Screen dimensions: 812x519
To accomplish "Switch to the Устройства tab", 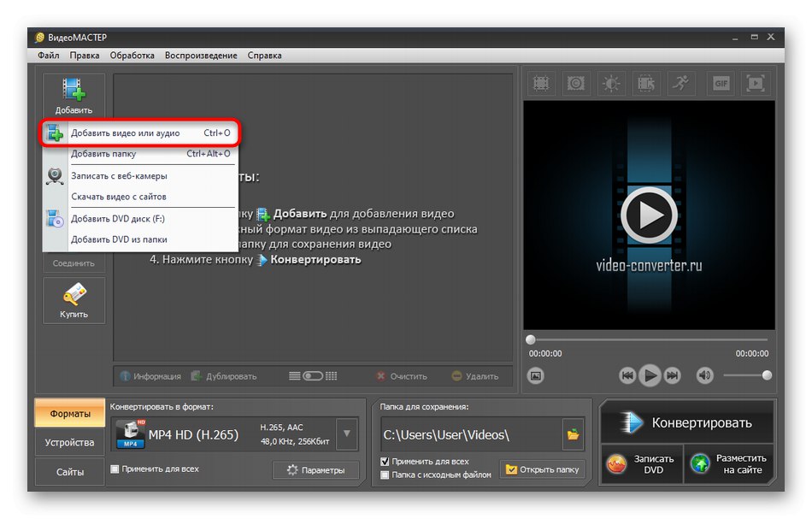I will click(x=70, y=443).
